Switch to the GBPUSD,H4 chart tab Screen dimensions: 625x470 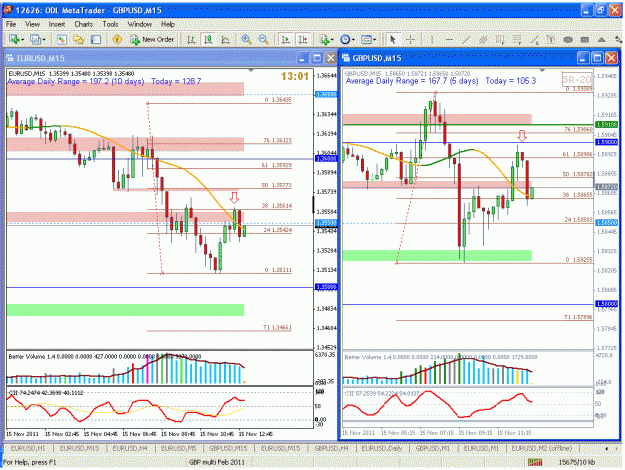[x=331, y=448]
